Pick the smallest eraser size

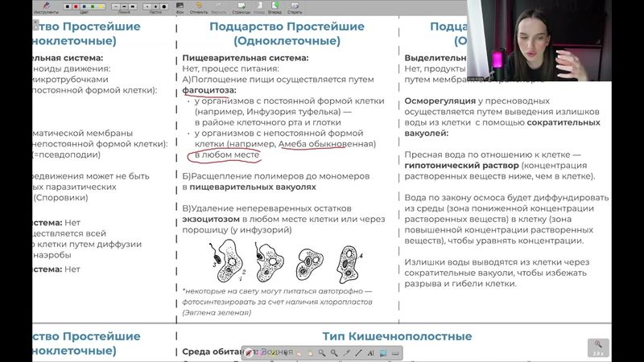(147, 6)
